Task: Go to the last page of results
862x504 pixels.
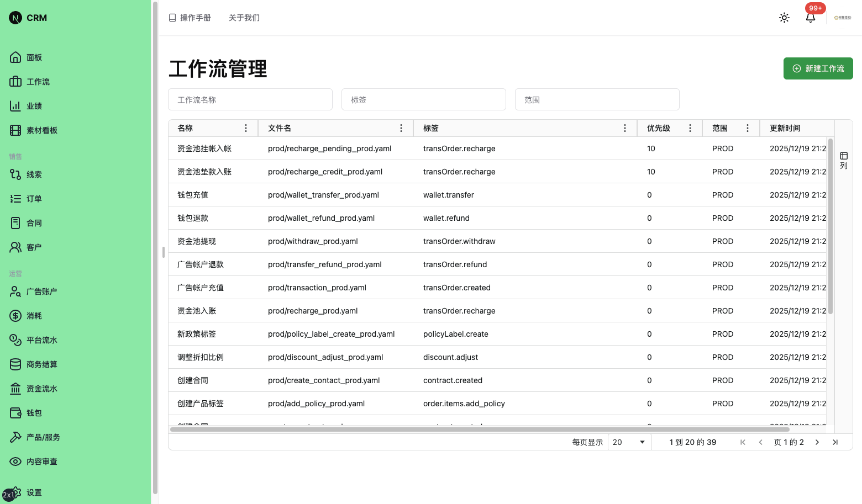Action: [x=835, y=442]
